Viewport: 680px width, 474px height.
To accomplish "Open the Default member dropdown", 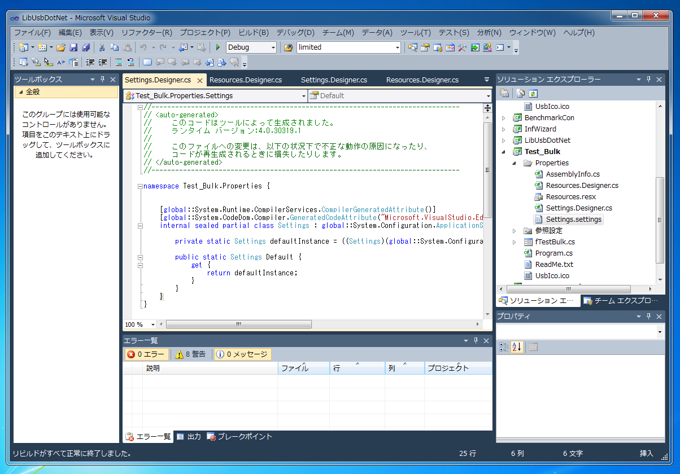I will [488, 96].
